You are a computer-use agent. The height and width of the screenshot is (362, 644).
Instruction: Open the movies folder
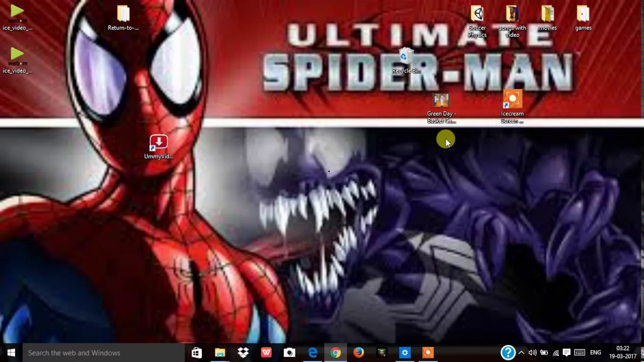547,18
